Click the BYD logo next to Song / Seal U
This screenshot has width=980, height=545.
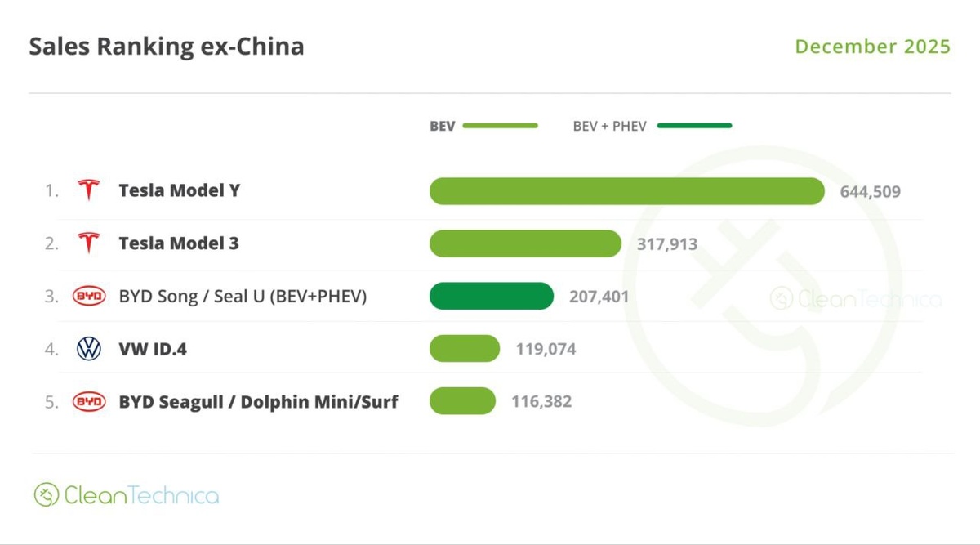[89, 296]
